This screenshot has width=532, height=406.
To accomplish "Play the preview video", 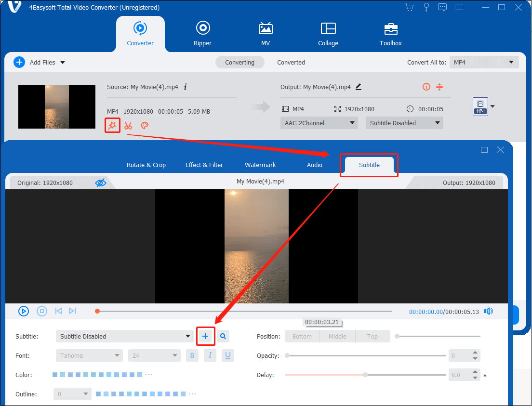I will [24, 311].
